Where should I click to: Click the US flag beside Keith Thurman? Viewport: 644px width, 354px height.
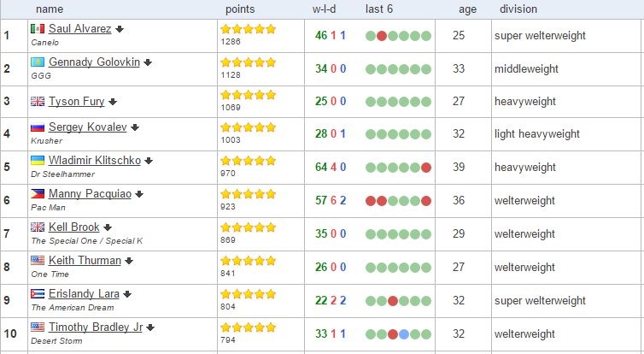click(x=38, y=260)
